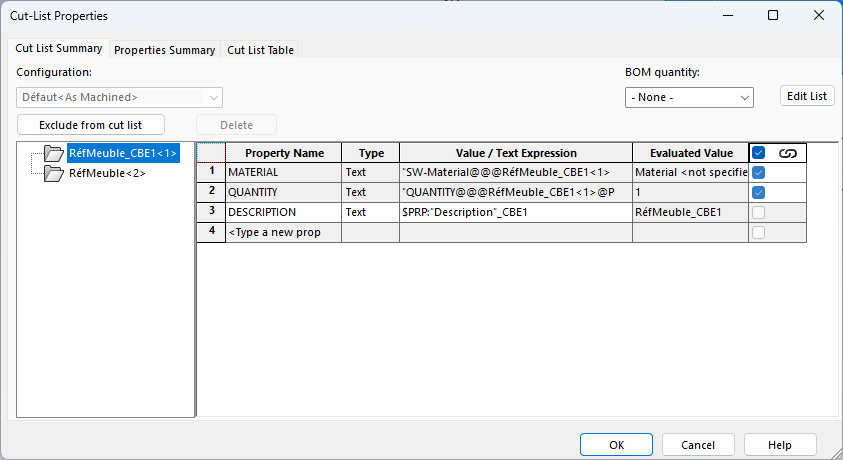Uncheck the MATERIAL row checkbox
The image size is (843, 460).
759,173
